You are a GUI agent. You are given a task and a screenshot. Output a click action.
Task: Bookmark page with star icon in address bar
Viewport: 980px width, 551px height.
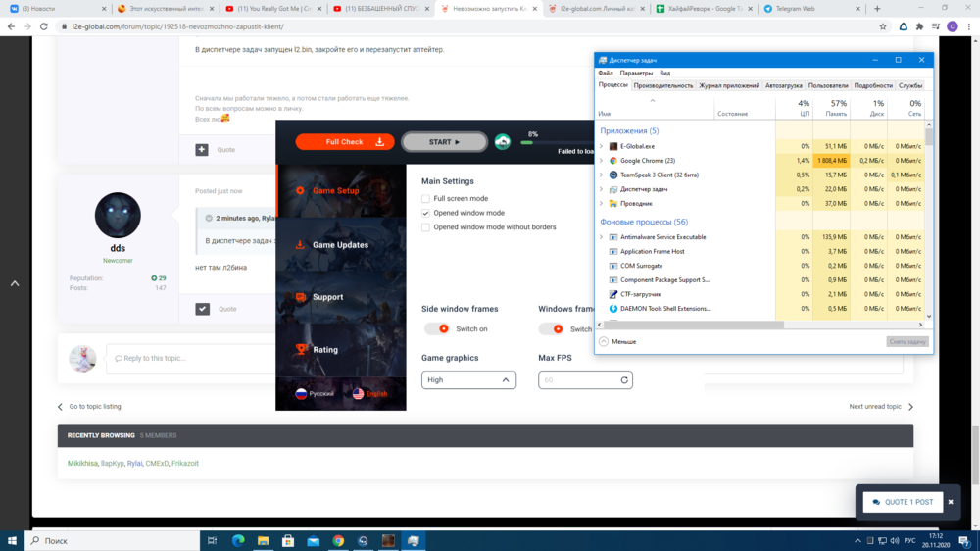pos(882,26)
